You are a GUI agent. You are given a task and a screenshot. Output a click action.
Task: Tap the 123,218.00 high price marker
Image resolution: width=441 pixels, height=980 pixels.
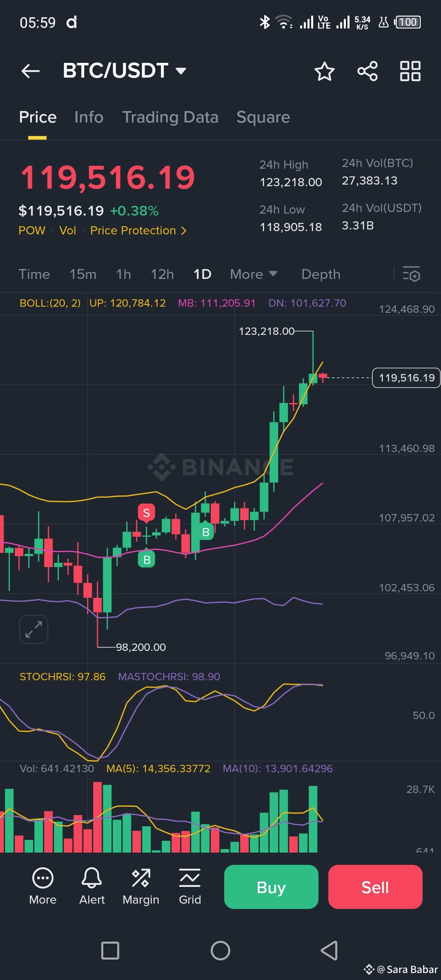(x=267, y=331)
